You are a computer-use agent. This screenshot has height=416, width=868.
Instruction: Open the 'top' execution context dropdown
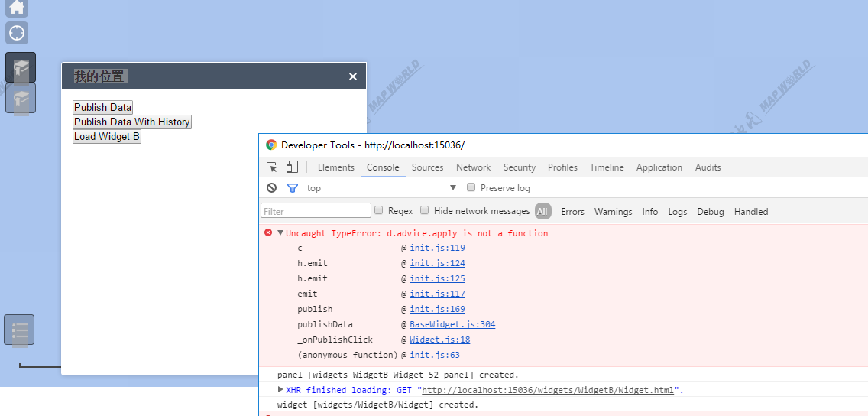tap(382, 188)
